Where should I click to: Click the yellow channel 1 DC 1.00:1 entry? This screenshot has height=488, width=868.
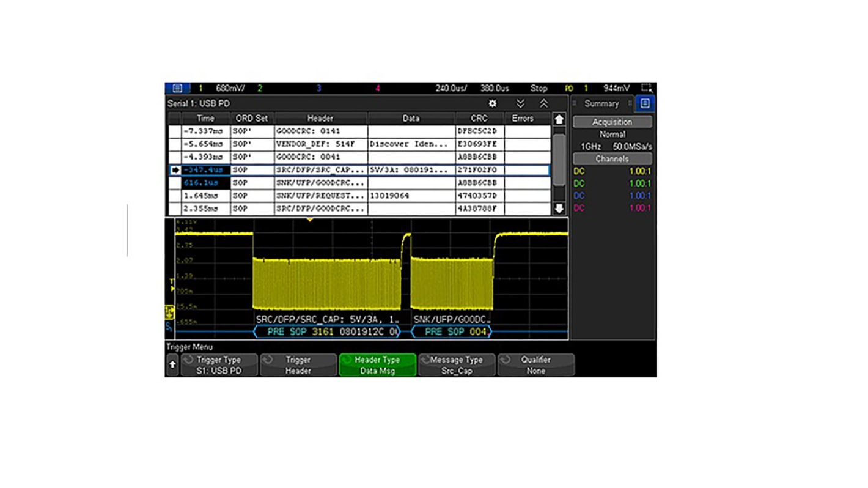[x=612, y=171]
